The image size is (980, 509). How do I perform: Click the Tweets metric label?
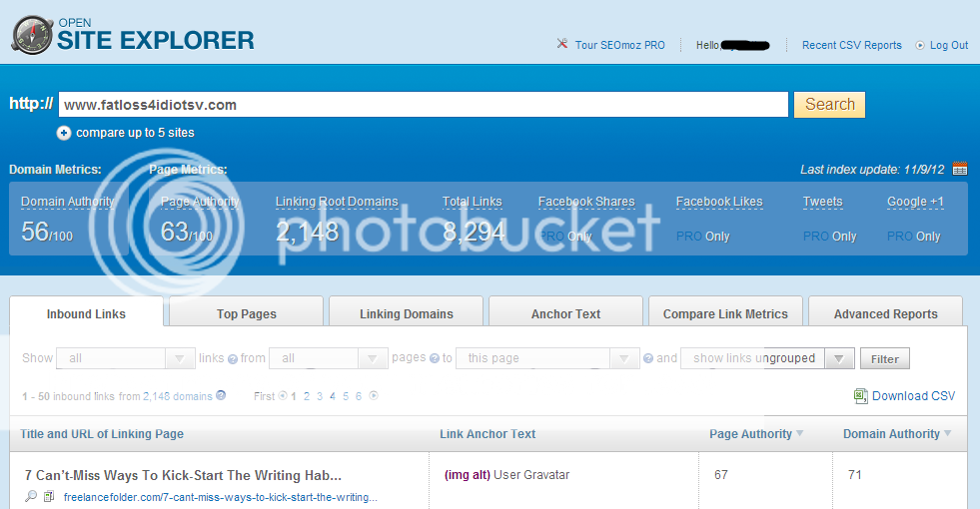coord(822,201)
